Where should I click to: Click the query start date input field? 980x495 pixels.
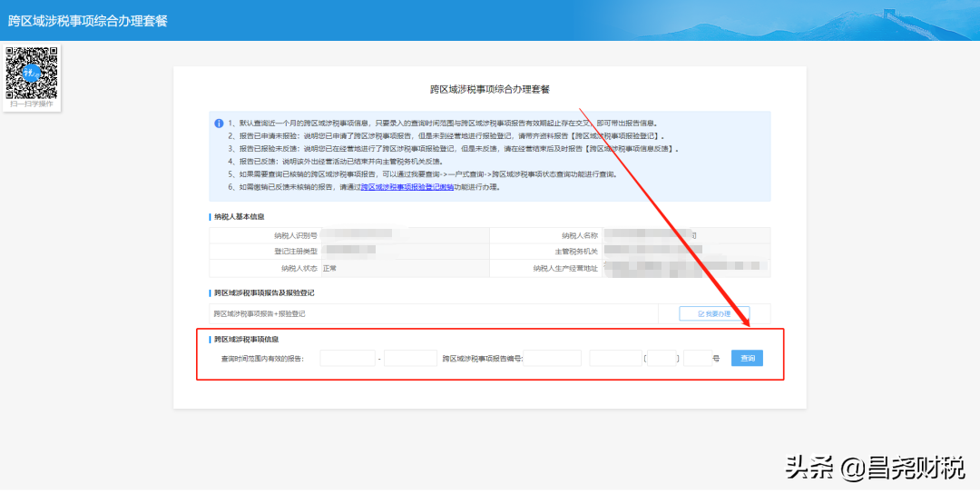pos(347,359)
